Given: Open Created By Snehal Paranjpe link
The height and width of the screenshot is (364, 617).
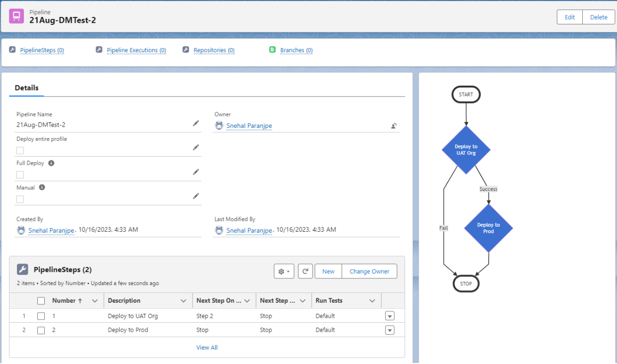Looking at the screenshot, I should (x=51, y=230).
